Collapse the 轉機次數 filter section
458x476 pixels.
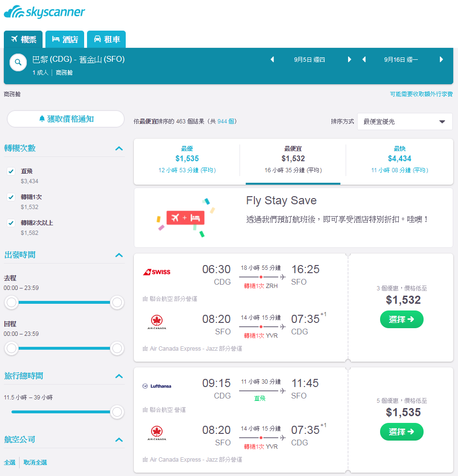pyautogui.click(x=119, y=148)
